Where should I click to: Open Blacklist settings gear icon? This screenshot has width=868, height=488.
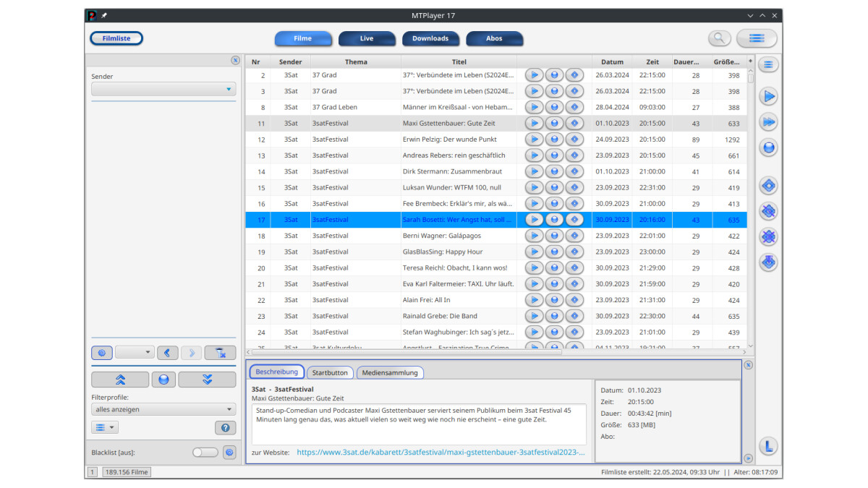[x=229, y=453]
